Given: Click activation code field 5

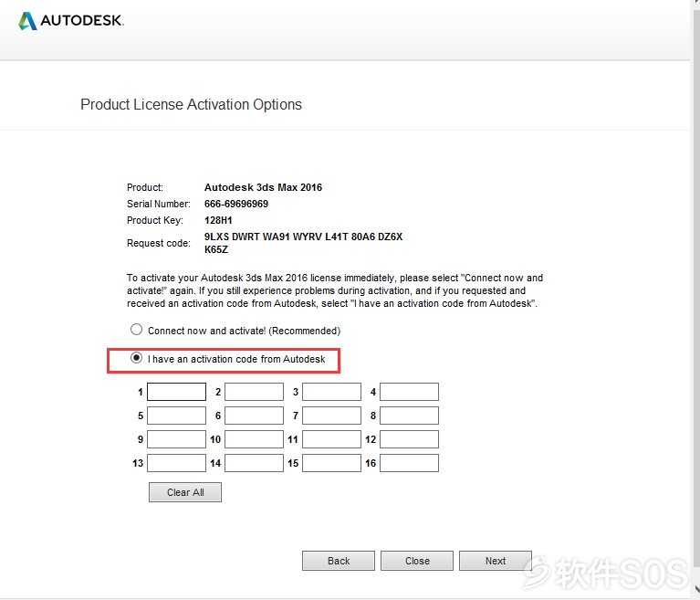Looking at the screenshot, I should [176, 416].
